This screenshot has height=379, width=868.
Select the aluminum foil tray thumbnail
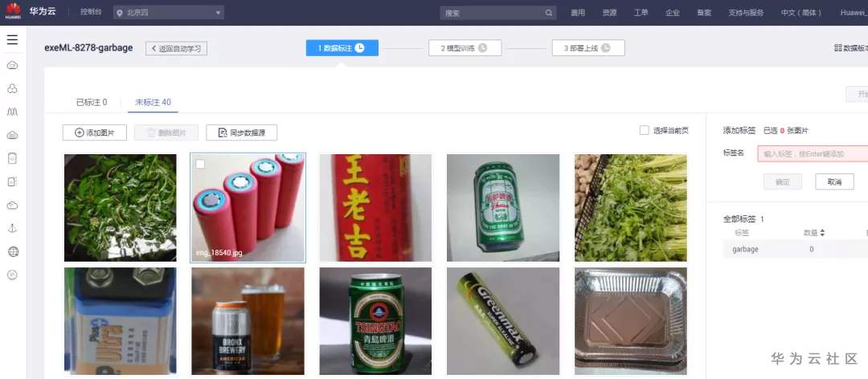[x=631, y=321]
